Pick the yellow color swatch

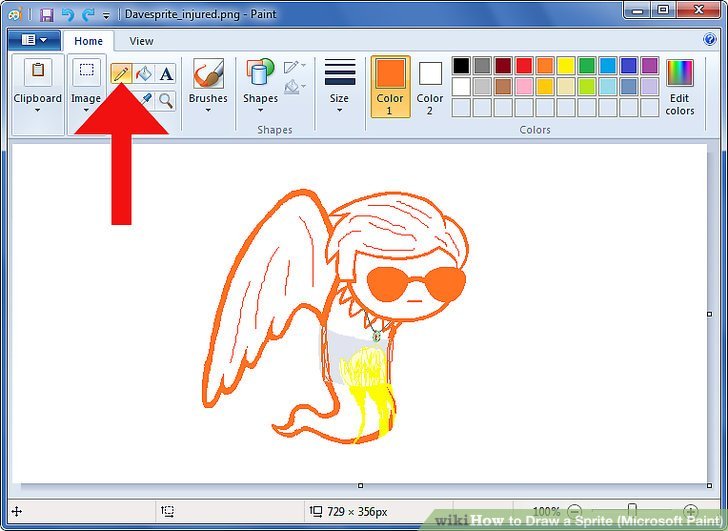566,65
